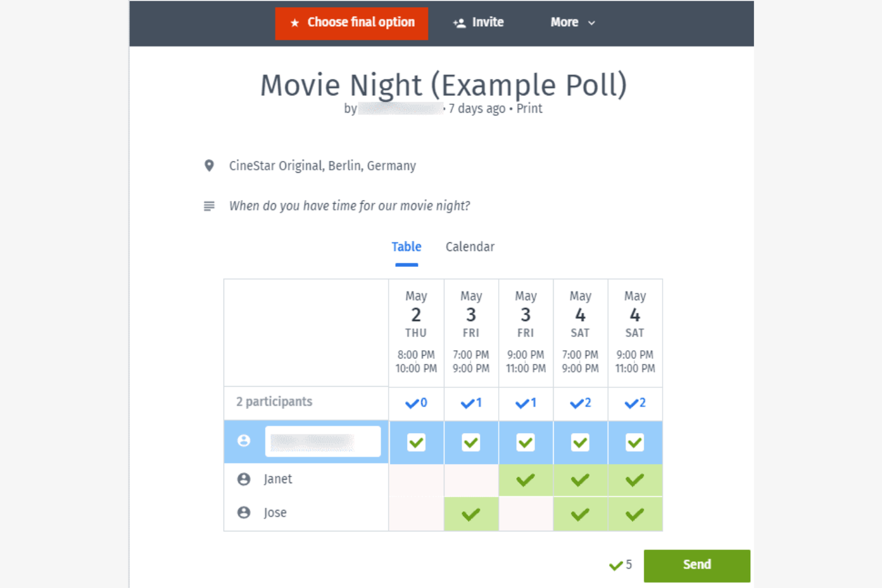
Task: Click the participant name input field
Action: pos(323,441)
